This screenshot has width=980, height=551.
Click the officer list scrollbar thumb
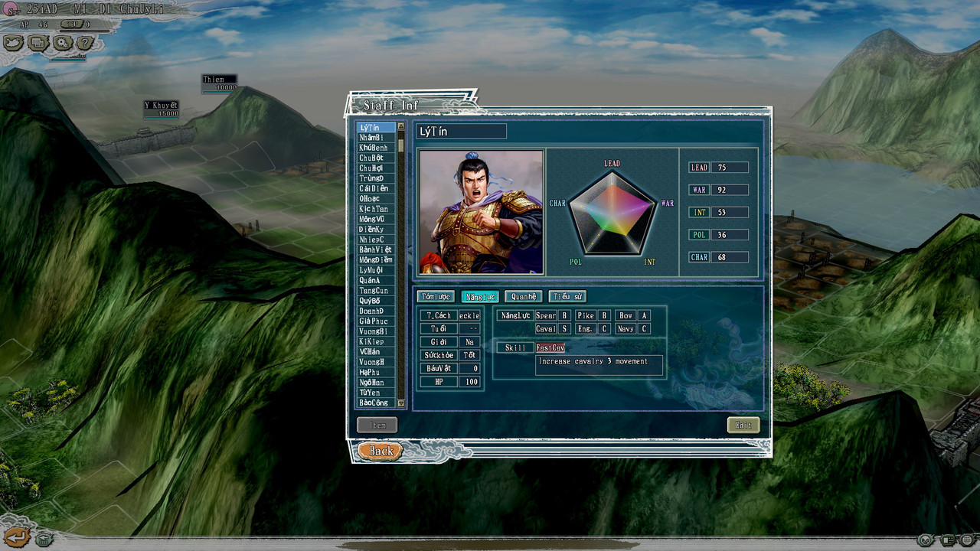pyautogui.click(x=400, y=145)
